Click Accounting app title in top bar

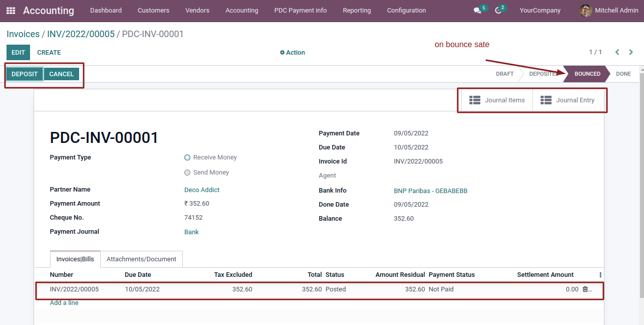(x=49, y=11)
